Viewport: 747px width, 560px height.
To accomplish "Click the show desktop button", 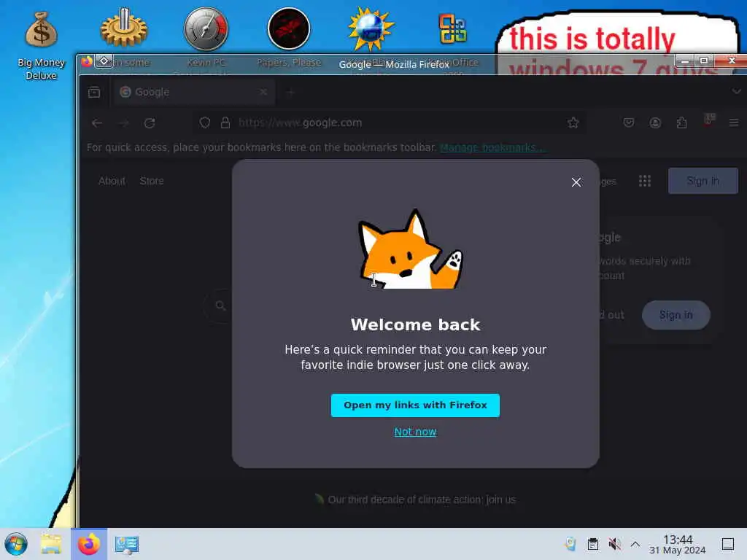I will pos(728,544).
